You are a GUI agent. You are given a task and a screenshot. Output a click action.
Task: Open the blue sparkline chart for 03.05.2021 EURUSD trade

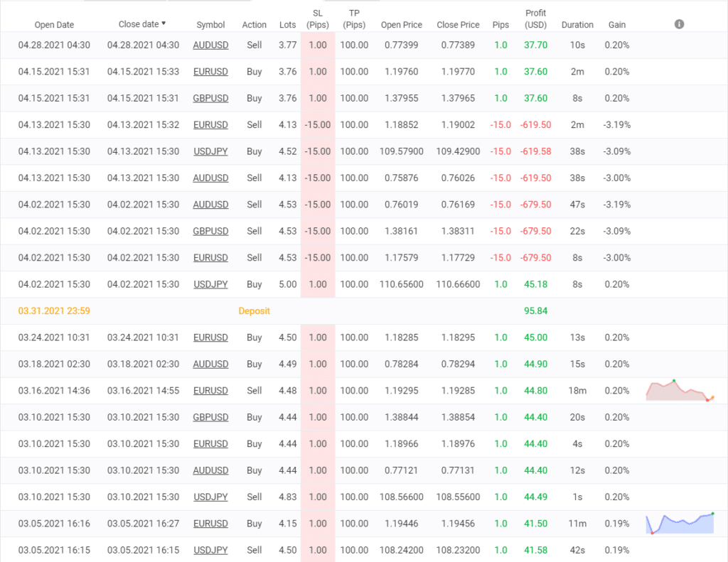pyautogui.click(x=680, y=523)
